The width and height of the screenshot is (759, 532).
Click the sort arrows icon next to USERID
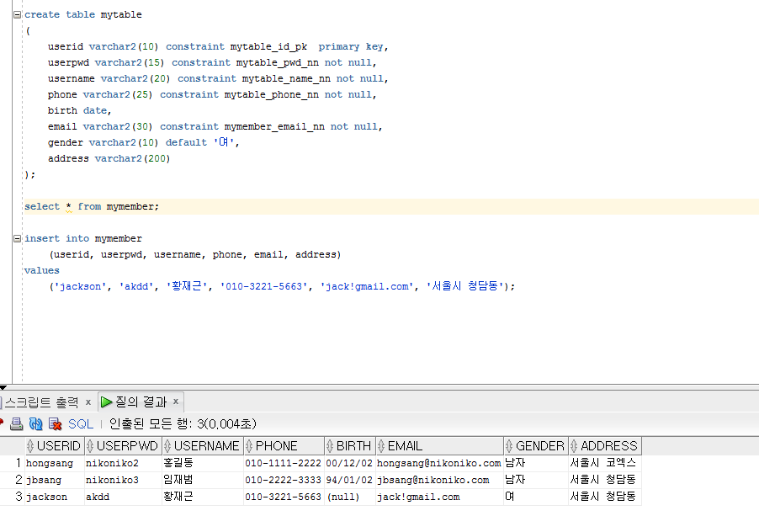[30, 446]
